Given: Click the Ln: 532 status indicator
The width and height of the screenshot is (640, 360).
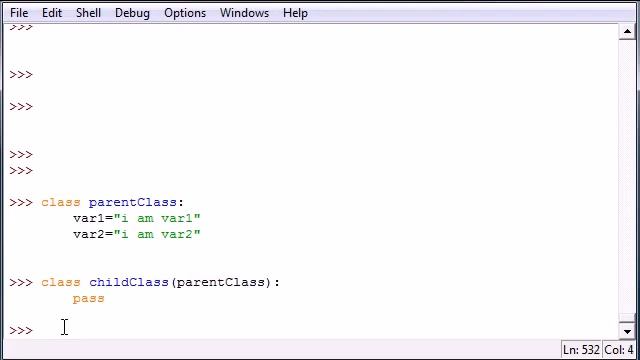Looking at the screenshot, I should 581,350.
